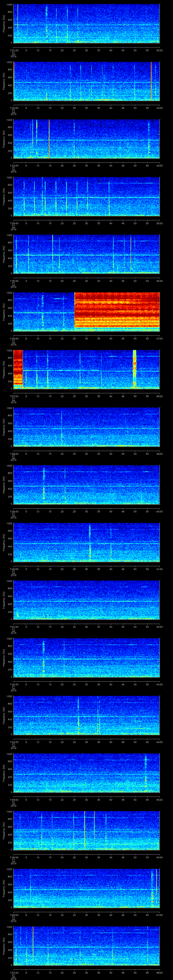Select the 7:37:00 time axis label
This screenshot has height=980, width=173.
tap(14, 396)
